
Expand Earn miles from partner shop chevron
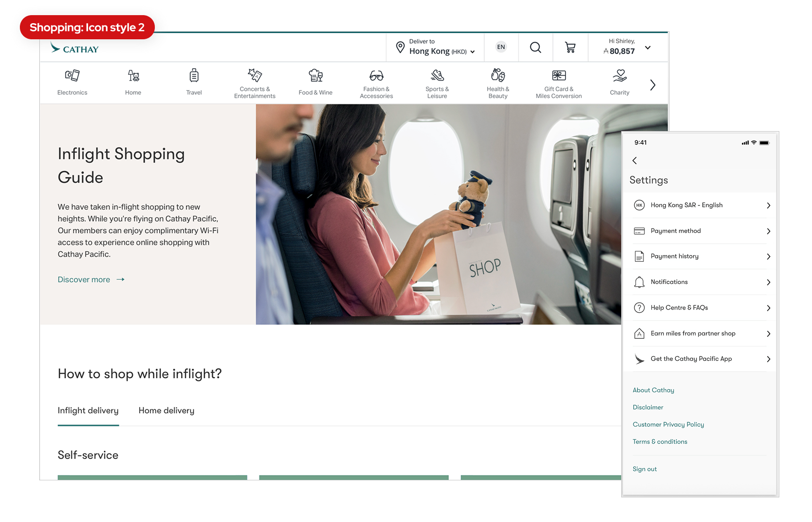768,334
